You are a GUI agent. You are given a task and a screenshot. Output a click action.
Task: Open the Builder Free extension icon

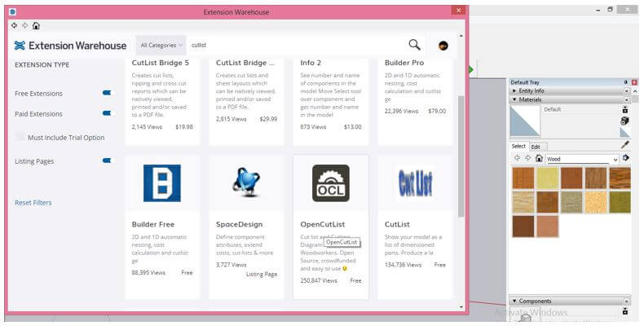point(162,183)
